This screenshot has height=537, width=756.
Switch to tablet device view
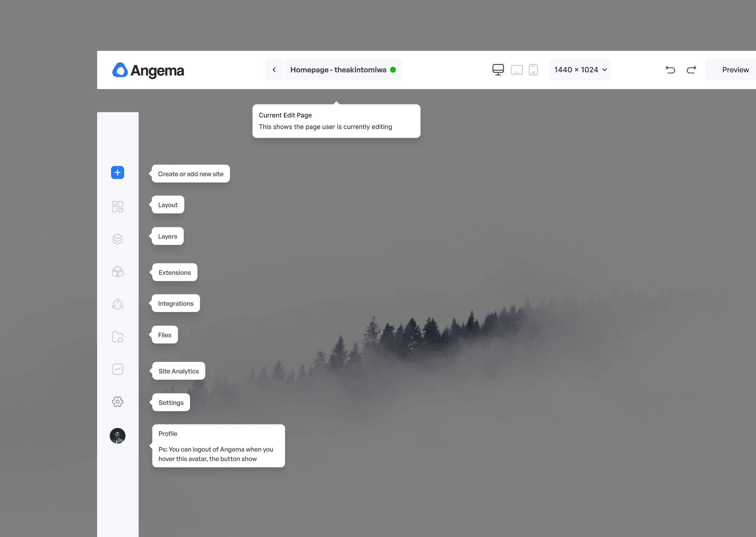[516, 70]
